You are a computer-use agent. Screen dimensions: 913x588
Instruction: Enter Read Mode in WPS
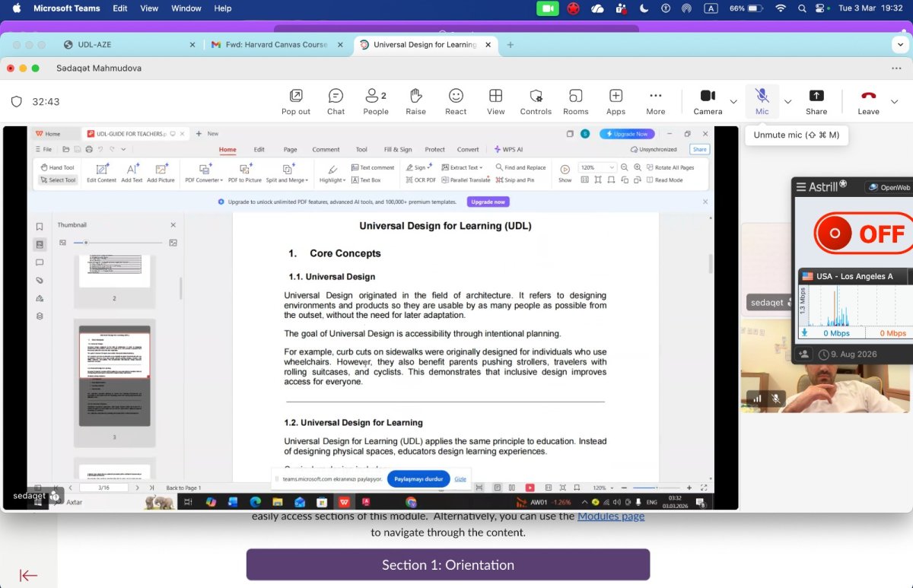pos(663,180)
